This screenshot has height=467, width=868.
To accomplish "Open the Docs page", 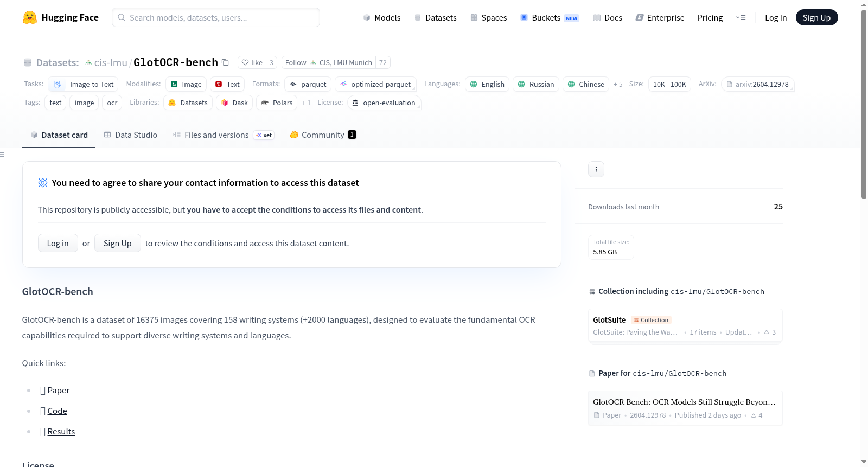I will tap(608, 17).
